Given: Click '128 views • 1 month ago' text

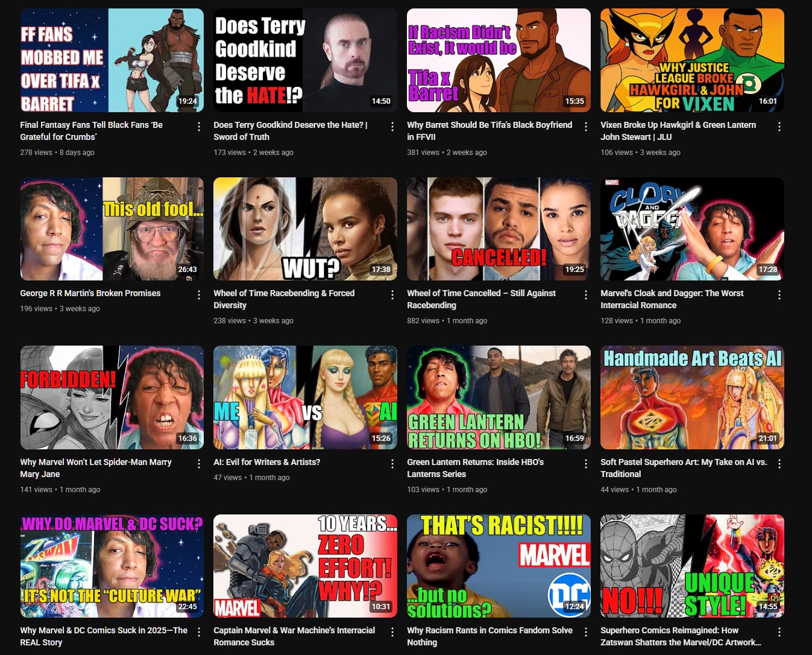Looking at the screenshot, I should pos(641,321).
